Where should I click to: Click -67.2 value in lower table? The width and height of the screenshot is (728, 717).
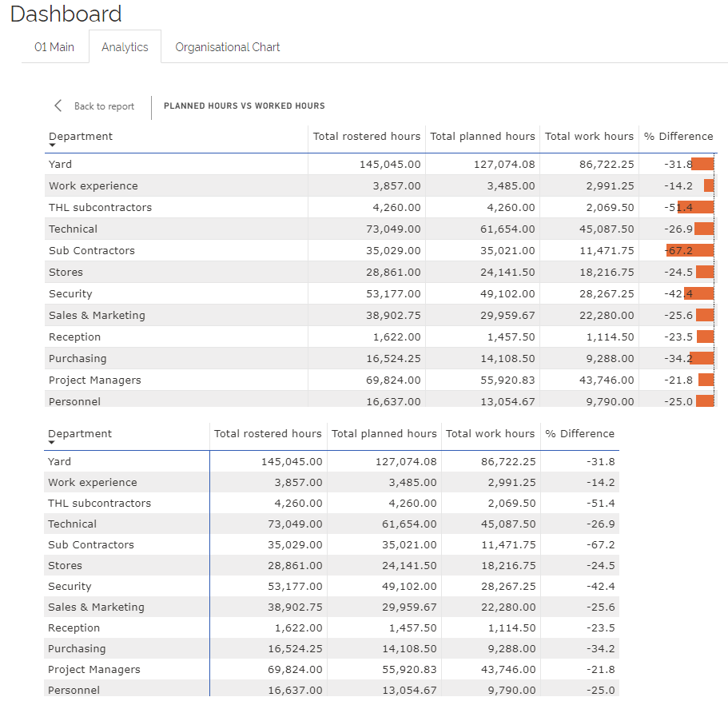tap(600, 544)
